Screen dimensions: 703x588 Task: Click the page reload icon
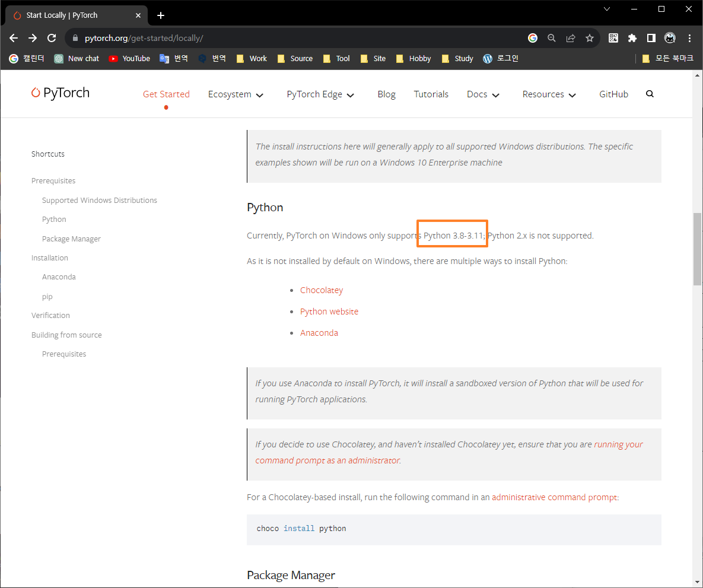(x=51, y=37)
